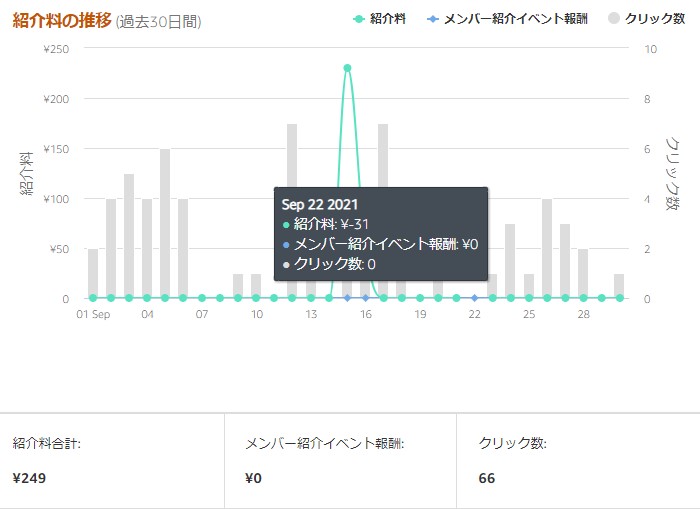Select the gray bar reaching 6 clicks on Sep 05

click(165, 223)
